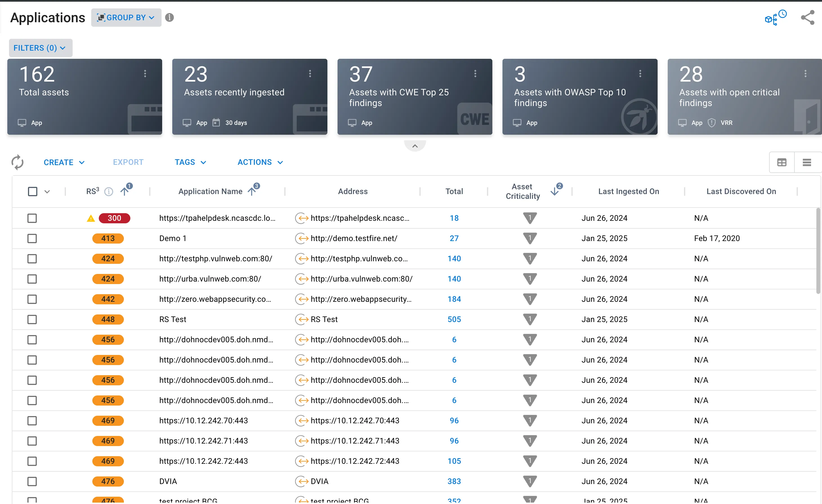Check the RS Test row checkbox
This screenshot has width=822, height=504.
point(32,319)
